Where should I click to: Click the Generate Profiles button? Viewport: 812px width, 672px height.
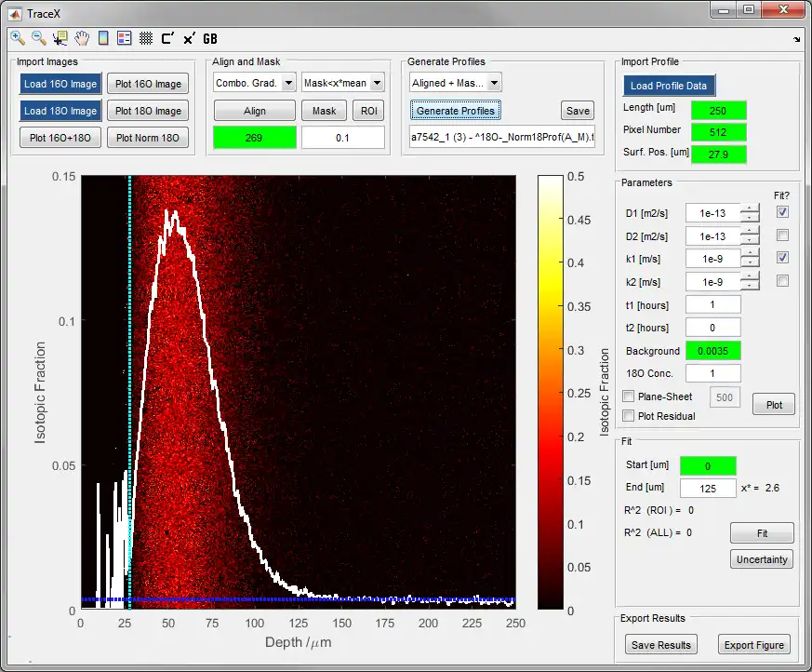(x=457, y=111)
